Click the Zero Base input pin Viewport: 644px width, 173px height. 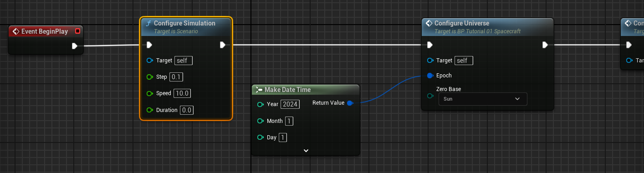click(x=430, y=96)
